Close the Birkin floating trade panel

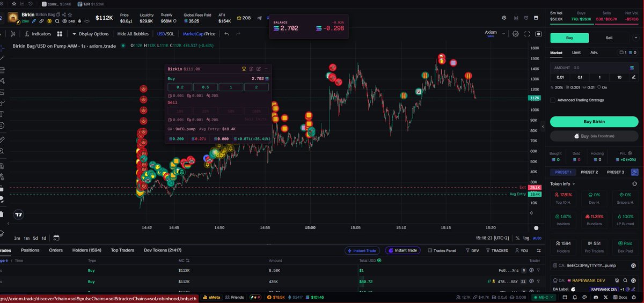[x=266, y=69]
